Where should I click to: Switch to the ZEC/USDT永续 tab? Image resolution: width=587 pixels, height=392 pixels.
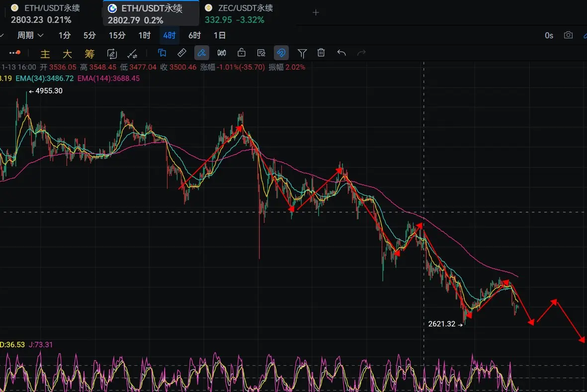point(239,13)
